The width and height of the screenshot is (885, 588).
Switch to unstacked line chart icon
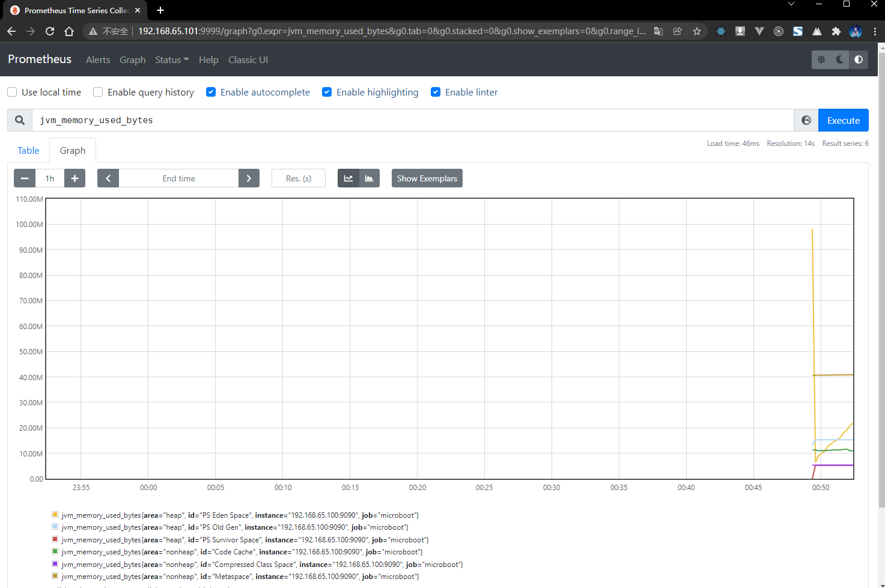point(348,178)
